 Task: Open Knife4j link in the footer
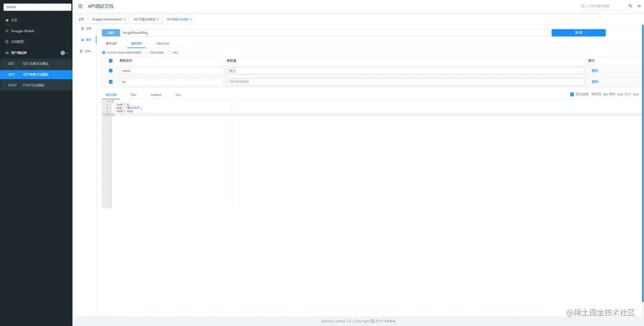(x=390, y=321)
